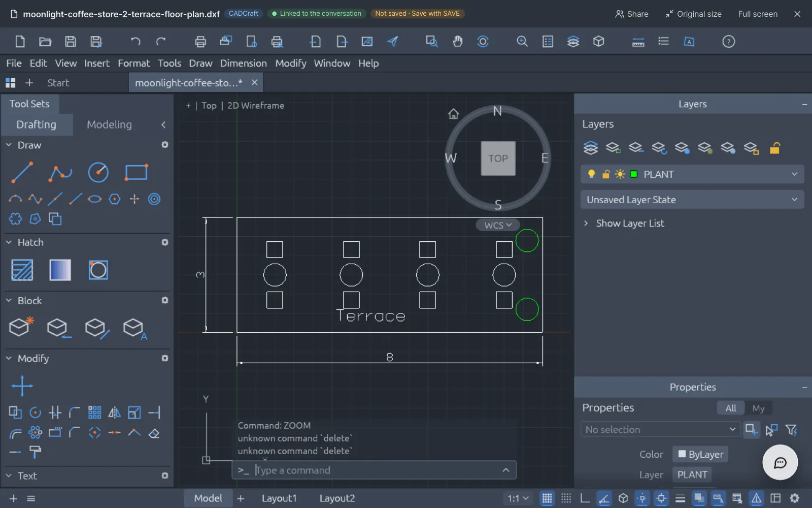This screenshot has width=812, height=508.
Task: Activate the Pan hand tool
Action: 457,42
